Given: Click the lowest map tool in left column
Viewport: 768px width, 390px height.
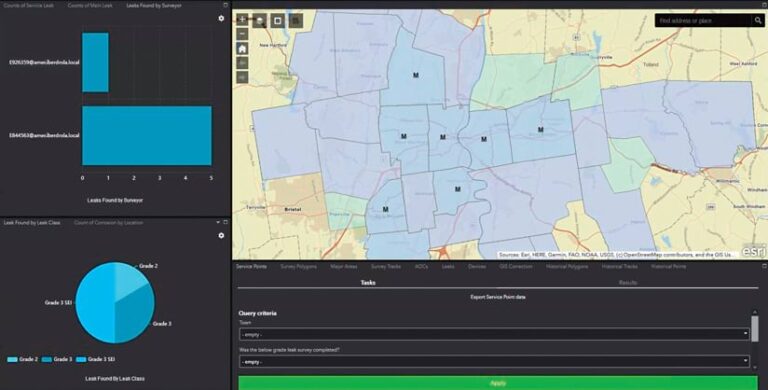Looking at the screenshot, I should point(242,77).
